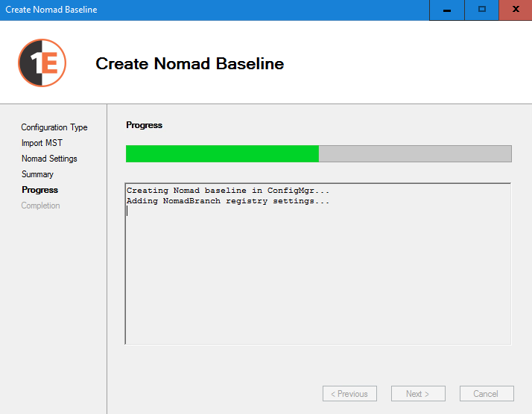Maximize the wizard window
The height and width of the screenshot is (414, 532).
482,10
